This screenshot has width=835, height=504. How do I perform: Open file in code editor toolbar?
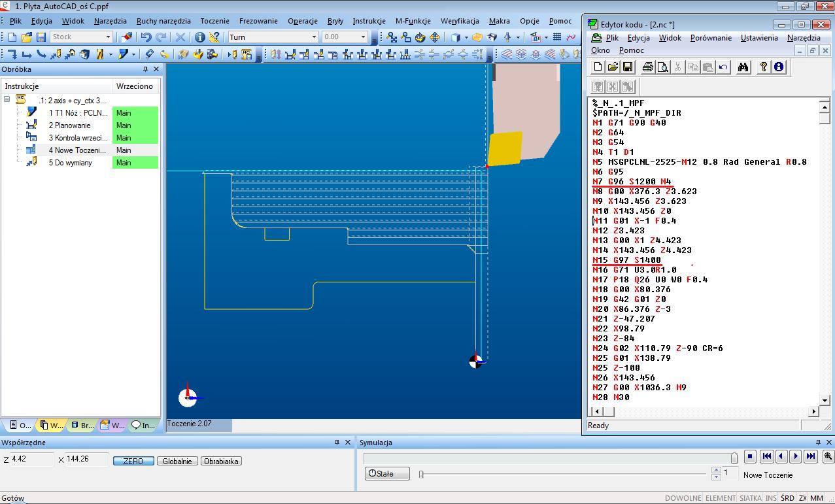coord(613,67)
